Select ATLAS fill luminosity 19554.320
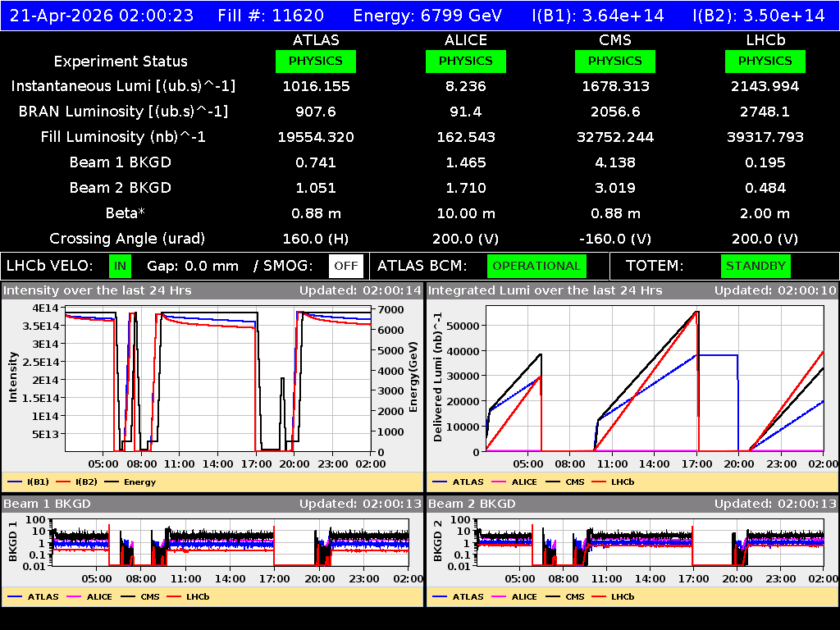This screenshot has height=630, width=840. click(316, 137)
